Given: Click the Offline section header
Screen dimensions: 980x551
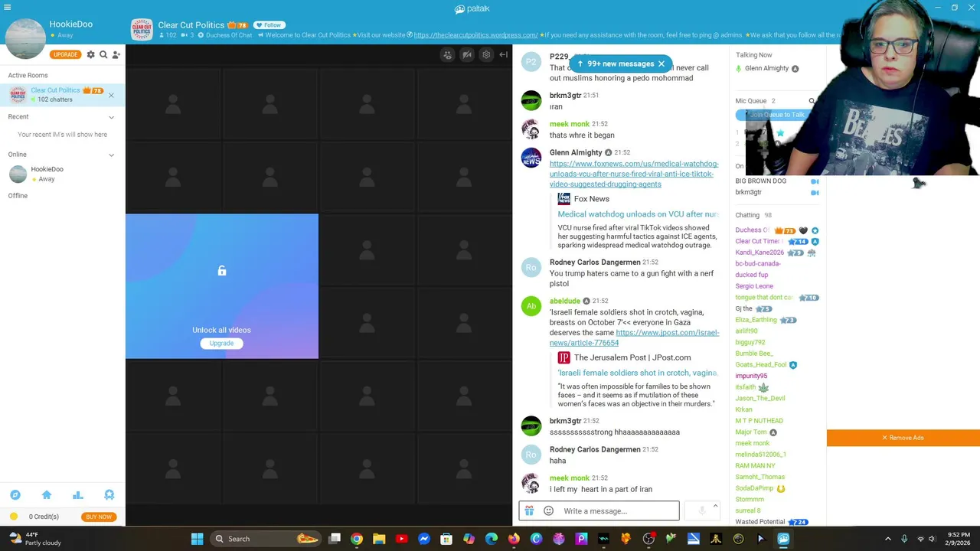Looking at the screenshot, I should click(18, 196).
